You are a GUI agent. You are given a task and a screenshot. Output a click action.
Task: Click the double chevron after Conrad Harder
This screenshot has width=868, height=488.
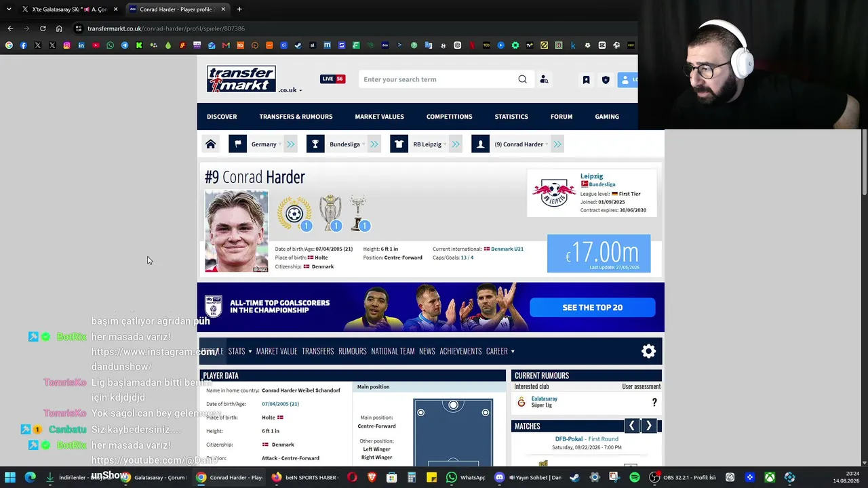pos(557,144)
